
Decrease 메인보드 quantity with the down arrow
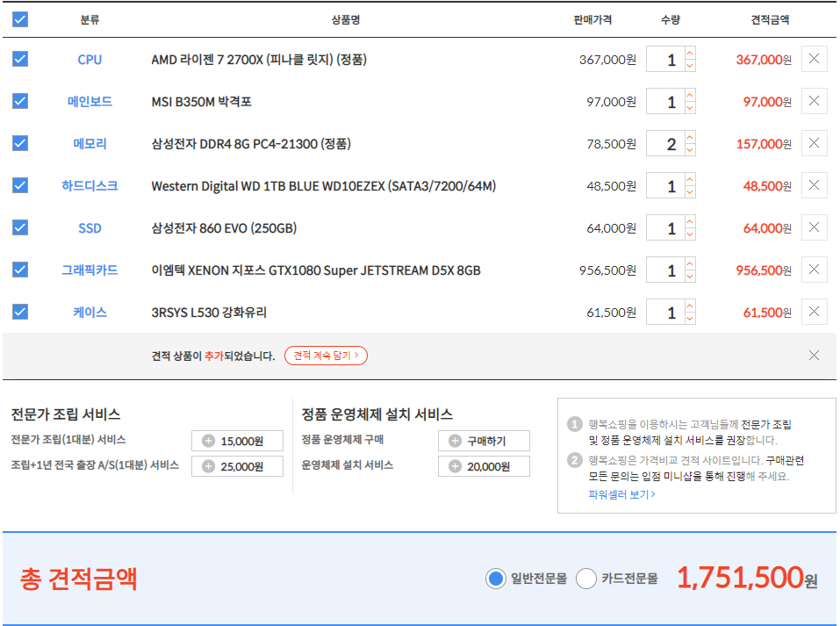point(690,108)
